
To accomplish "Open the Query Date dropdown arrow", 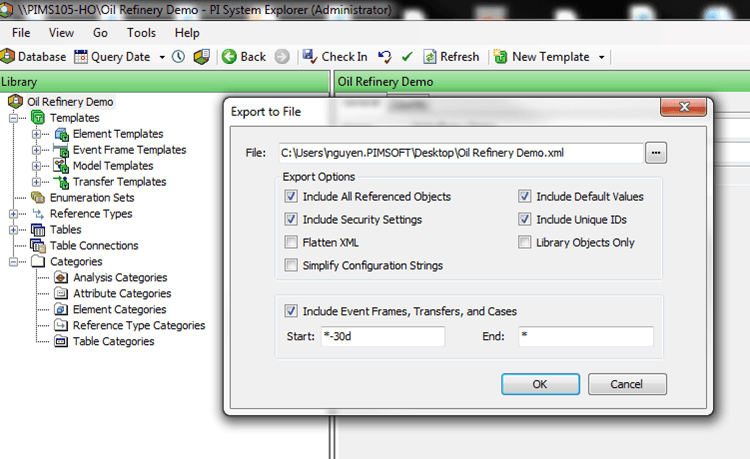I will click(162, 57).
